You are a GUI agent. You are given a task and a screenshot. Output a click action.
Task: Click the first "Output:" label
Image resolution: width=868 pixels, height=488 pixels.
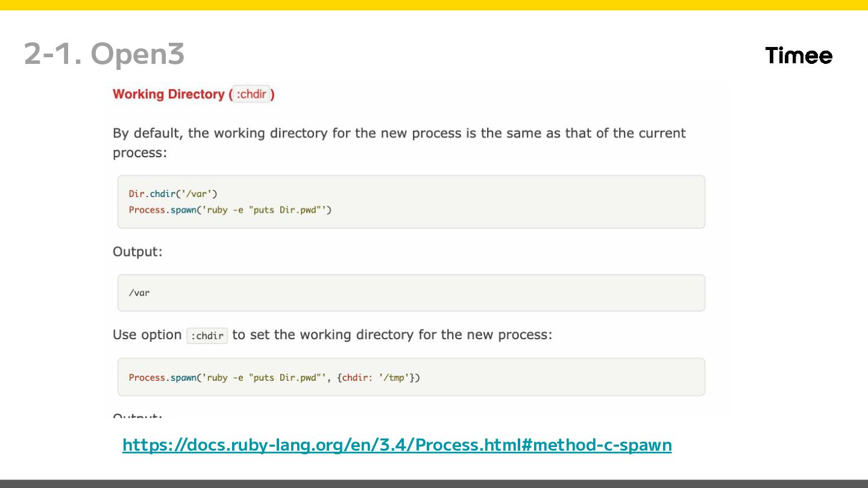click(137, 251)
